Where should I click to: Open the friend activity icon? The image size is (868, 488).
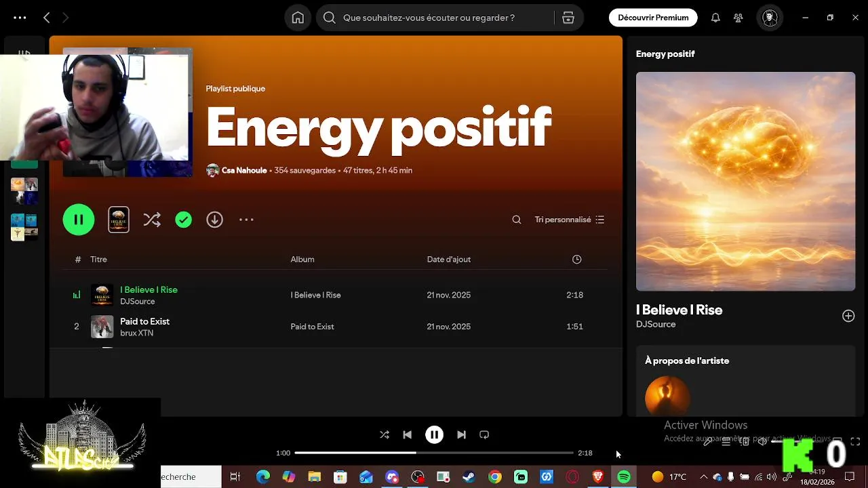coord(738,18)
